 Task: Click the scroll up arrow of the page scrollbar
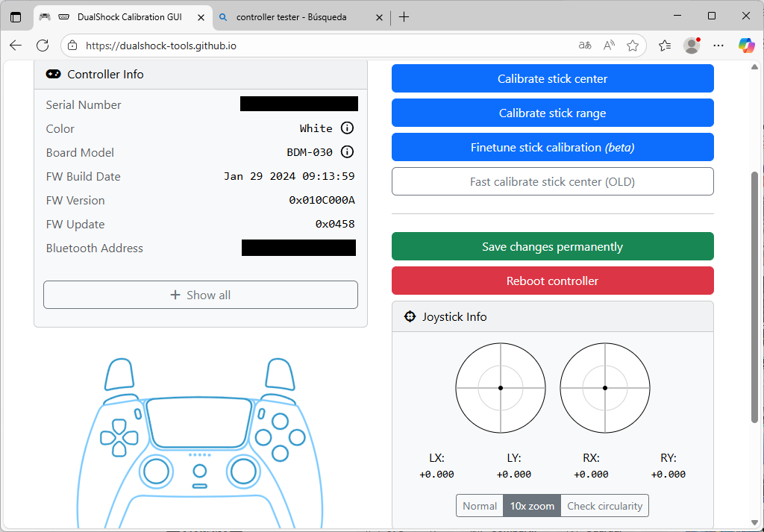coord(754,67)
